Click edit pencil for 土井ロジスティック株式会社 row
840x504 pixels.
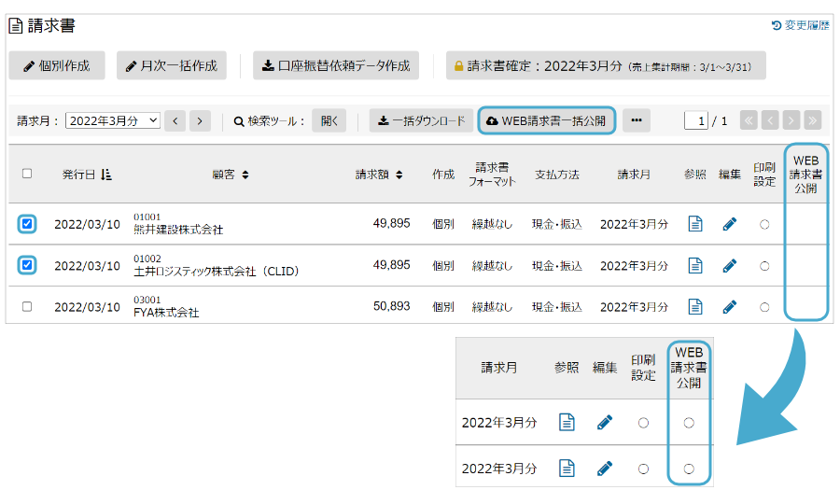(x=729, y=265)
